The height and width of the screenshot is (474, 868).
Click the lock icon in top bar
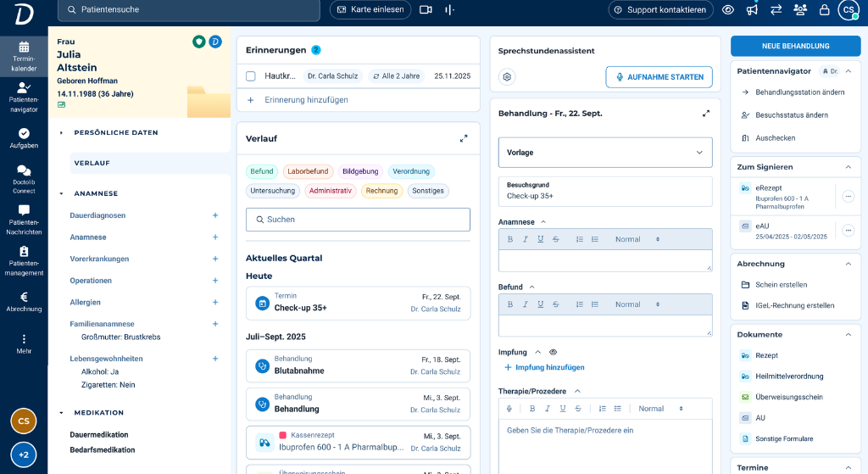pyautogui.click(x=824, y=10)
